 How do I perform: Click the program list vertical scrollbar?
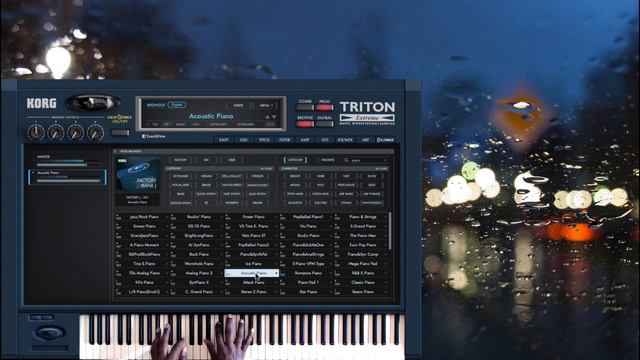[390, 231]
